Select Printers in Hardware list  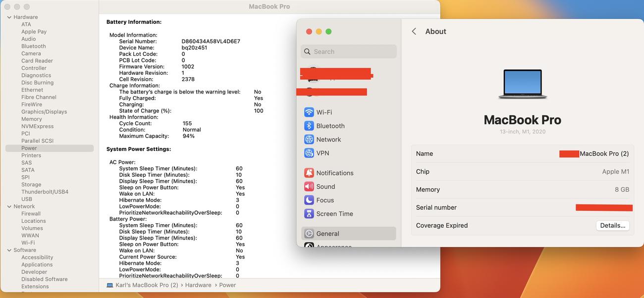tap(31, 155)
